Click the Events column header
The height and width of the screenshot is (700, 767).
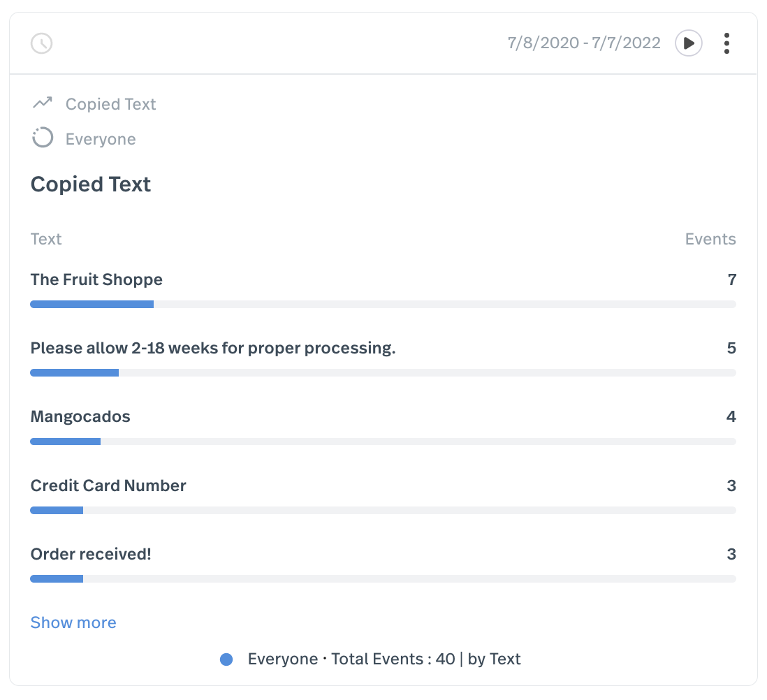click(710, 239)
